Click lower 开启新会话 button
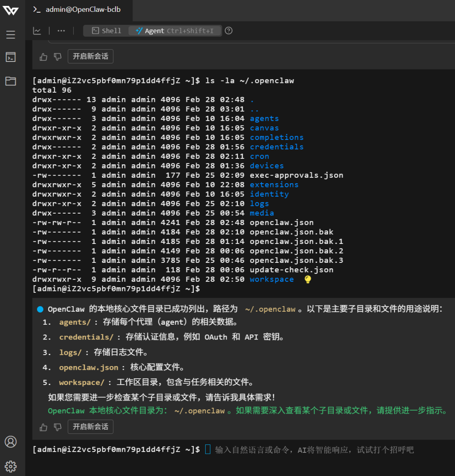Viewport: 455px width, 476px height. (x=91, y=427)
